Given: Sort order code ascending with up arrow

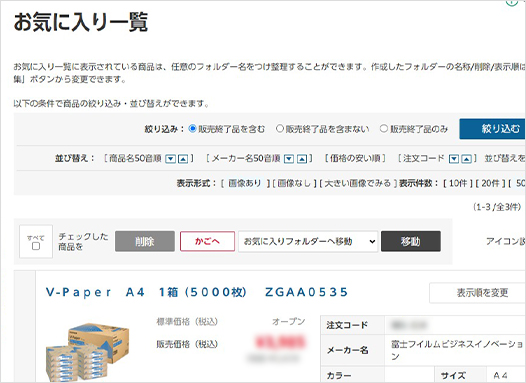Looking at the screenshot, I should tap(466, 159).
